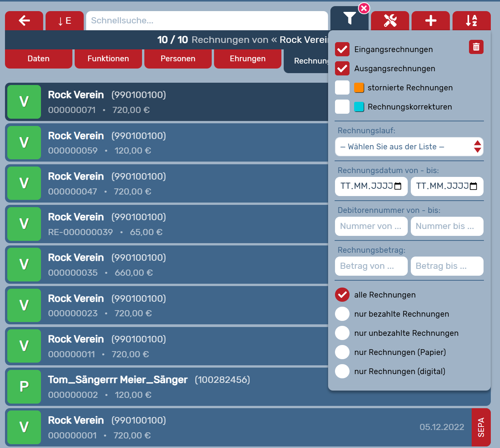This screenshot has width=500, height=448.
Task: Click the back arrow button
Action: pos(24,21)
